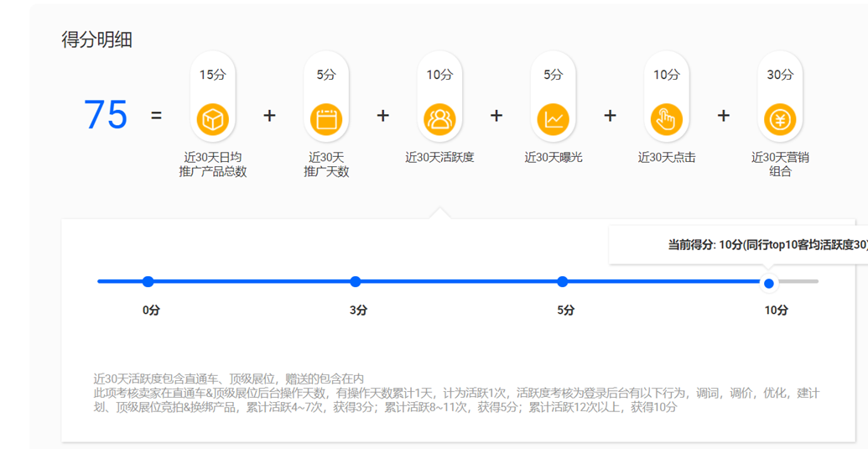Click the 近30天活跃度 label
Image resolution: width=868 pixels, height=449 pixels.
click(x=439, y=157)
